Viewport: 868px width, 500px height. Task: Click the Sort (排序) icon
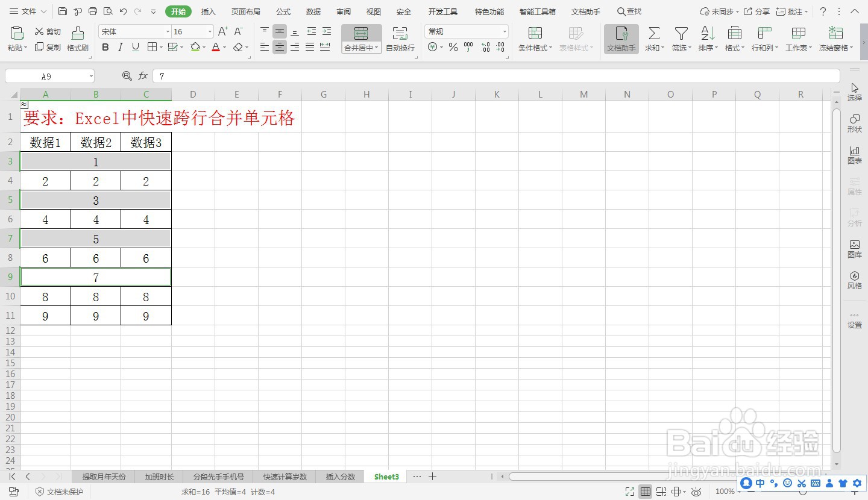[x=708, y=33]
